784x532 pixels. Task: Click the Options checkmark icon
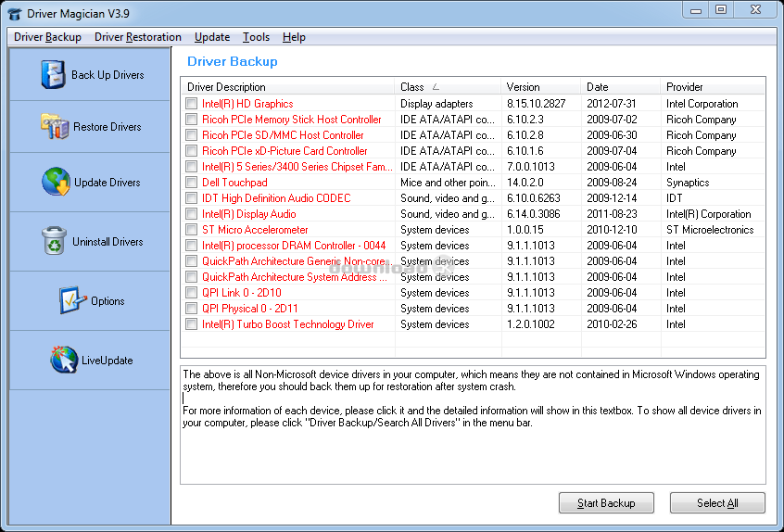point(72,300)
